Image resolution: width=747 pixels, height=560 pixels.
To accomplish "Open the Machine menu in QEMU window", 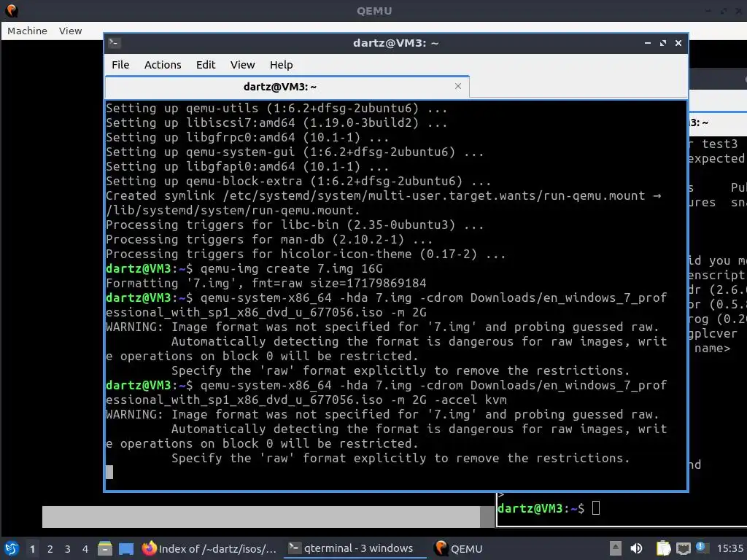I will pos(27,31).
